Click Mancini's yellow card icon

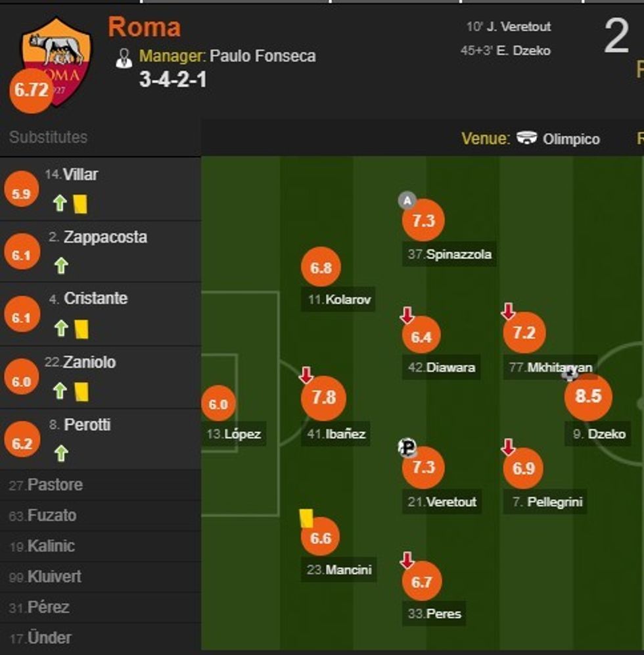coord(306,518)
